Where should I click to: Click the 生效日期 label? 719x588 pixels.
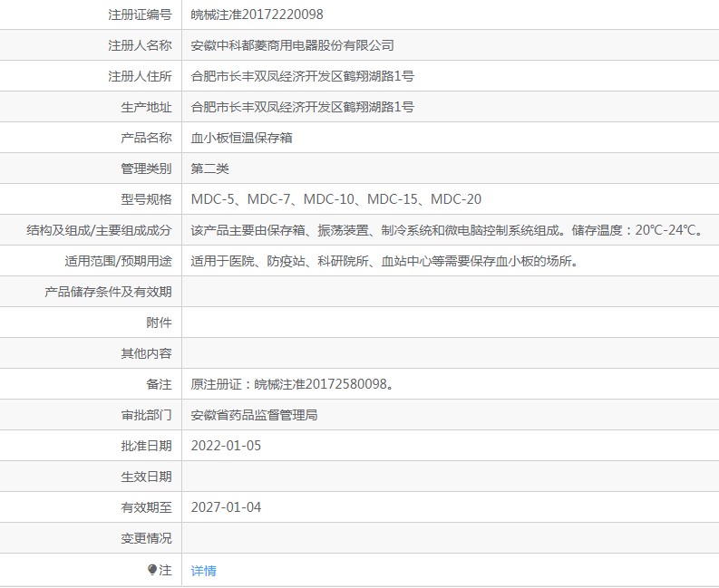(146, 477)
